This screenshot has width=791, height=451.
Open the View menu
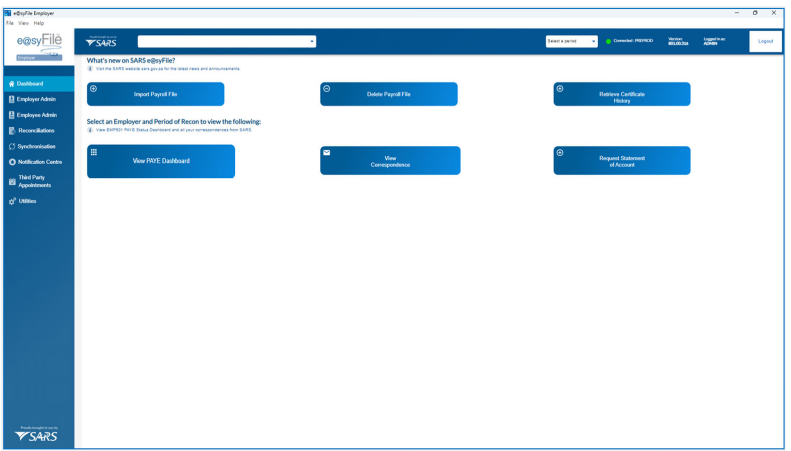[22, 23]
